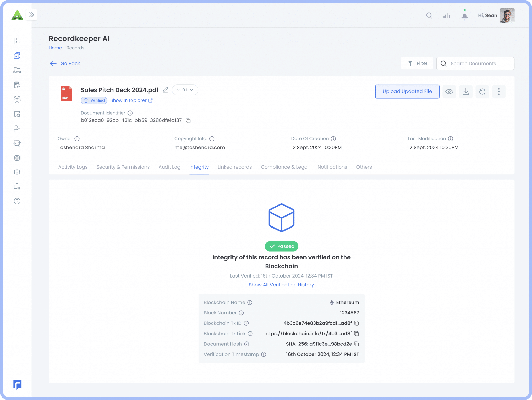This screenshot has height=400, width=532.
Task: Expand the sidebar with double chevron
Action: coord(32,15)
